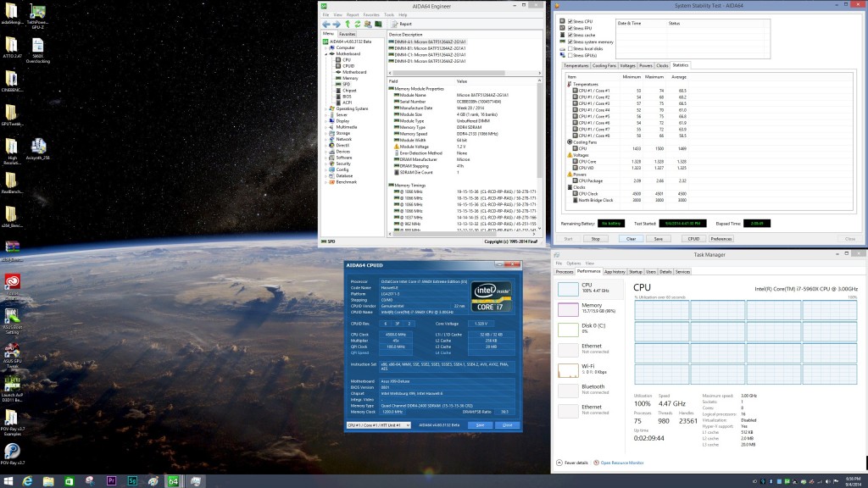The width and height of the screenshot is (868, 488).
Task: Open the Startup tab in Task Manager
Action: (x=635, y=272)
